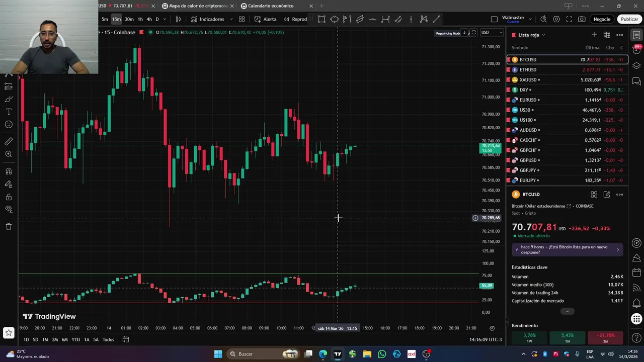Open the favorites star toolbar button
Screen dimensions: 644x362
coord(9,332)
